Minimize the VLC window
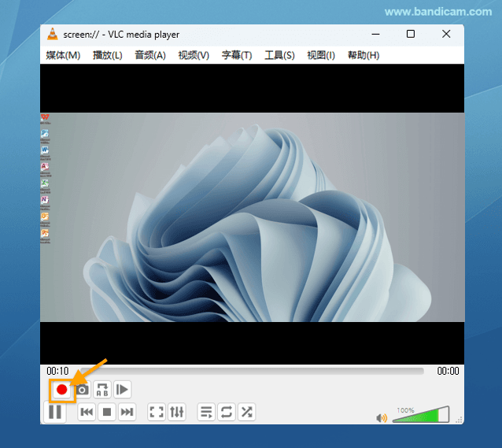The width and height of the screenshot is (502, 448). [375, 34]
